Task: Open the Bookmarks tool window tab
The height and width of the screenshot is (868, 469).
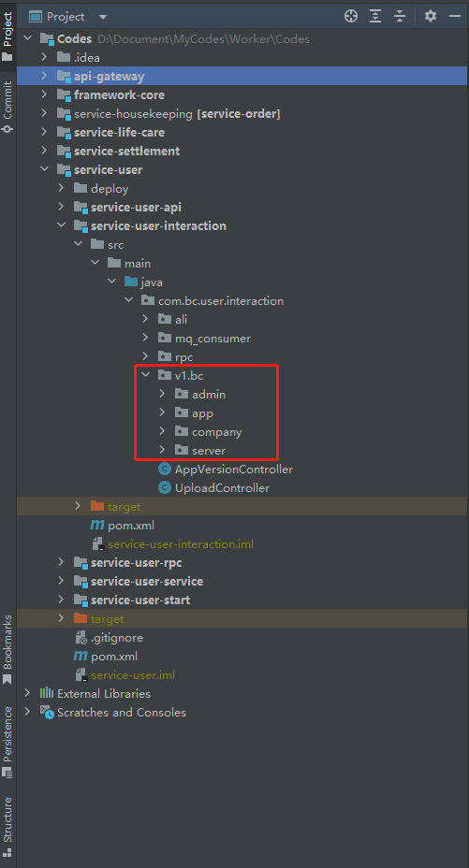Action: point(7,649)
